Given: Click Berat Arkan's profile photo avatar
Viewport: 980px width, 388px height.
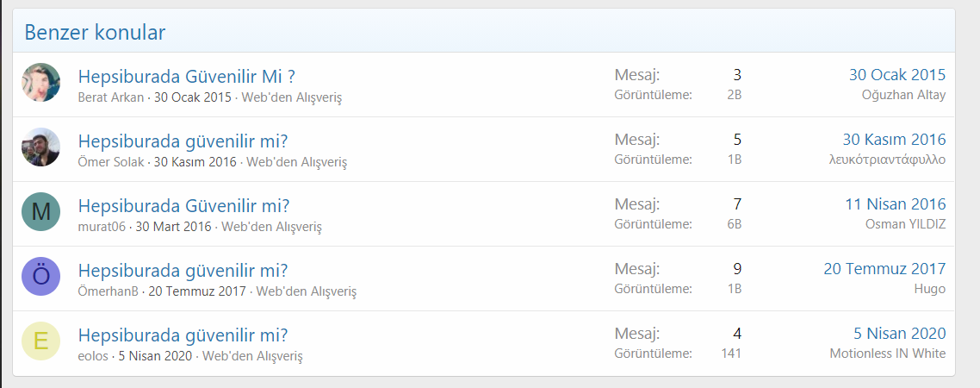Looking at the screenshot, I should click(x=40, y=83).
